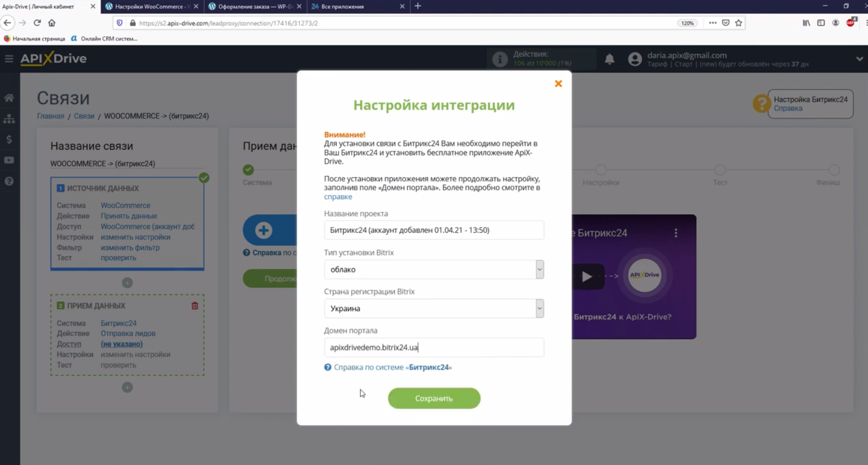Click the Отправка лидов action link

point(128,333)
